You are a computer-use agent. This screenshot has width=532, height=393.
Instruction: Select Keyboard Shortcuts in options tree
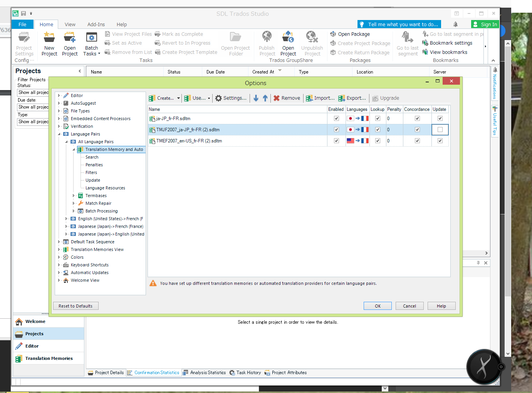pos(89,265)
